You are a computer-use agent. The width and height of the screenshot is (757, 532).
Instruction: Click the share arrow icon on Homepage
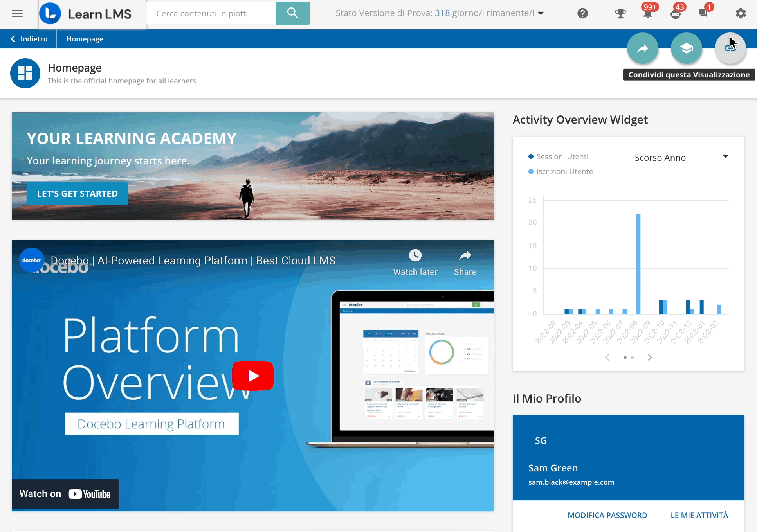tap(642, 48)
